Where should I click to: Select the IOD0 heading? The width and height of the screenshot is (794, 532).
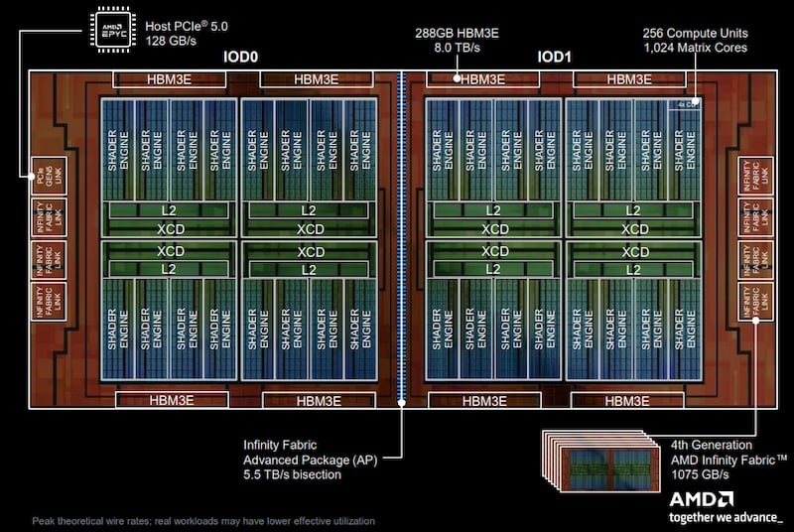click(x=240, y=57)
